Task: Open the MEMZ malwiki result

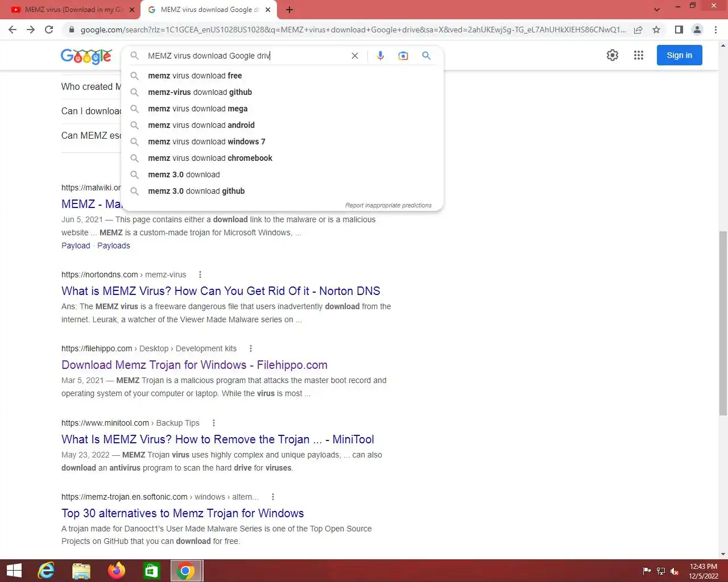Action: tap(91, 204)
